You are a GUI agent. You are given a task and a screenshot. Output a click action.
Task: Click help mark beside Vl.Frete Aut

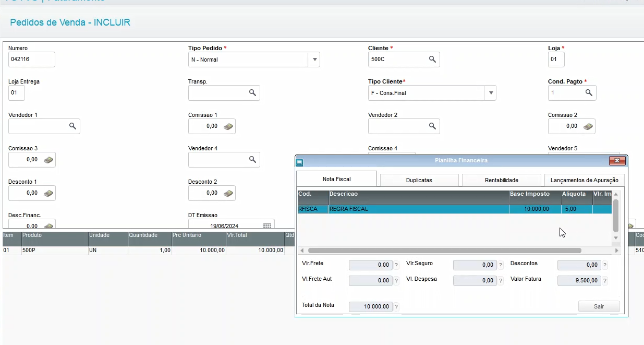pos(396,281)
